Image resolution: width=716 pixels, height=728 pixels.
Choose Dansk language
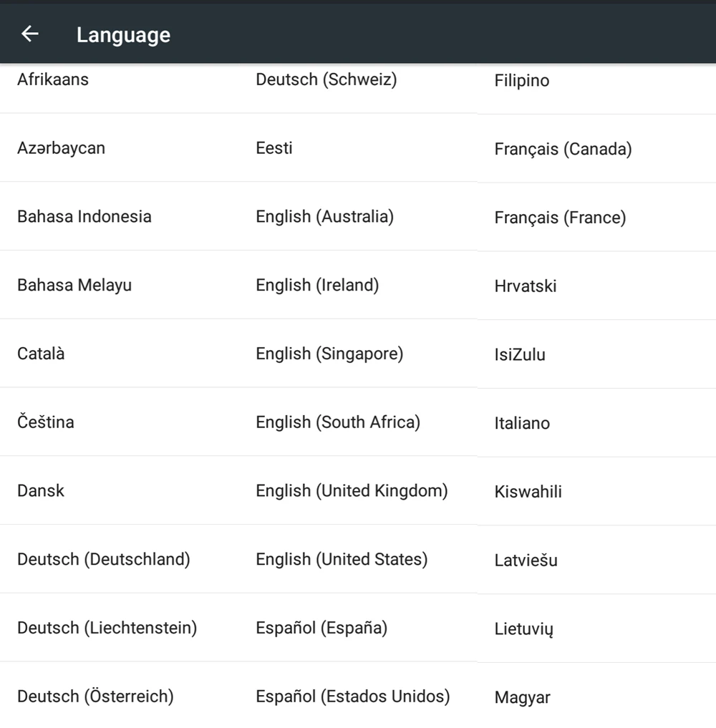[x=41, y=490]
